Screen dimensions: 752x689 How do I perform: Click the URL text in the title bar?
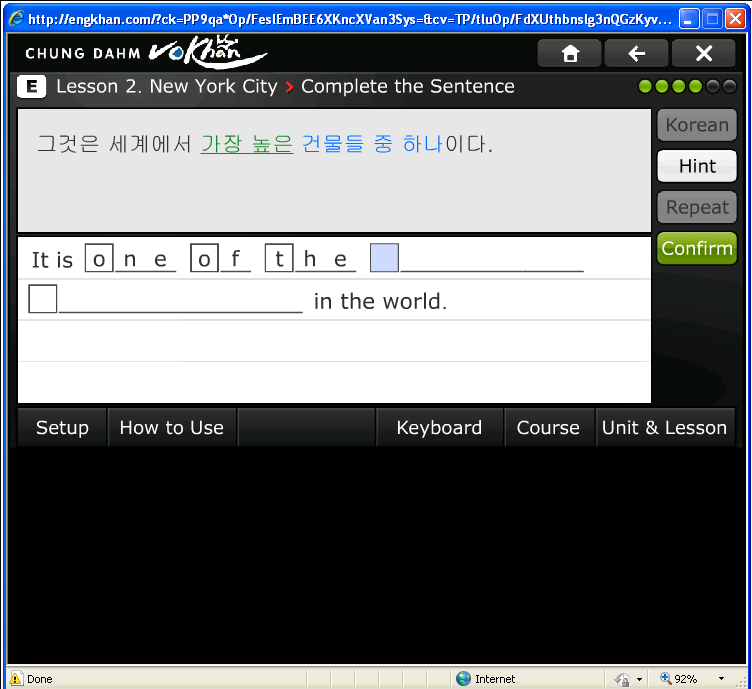pyautogui.click(x=350, y=19)
